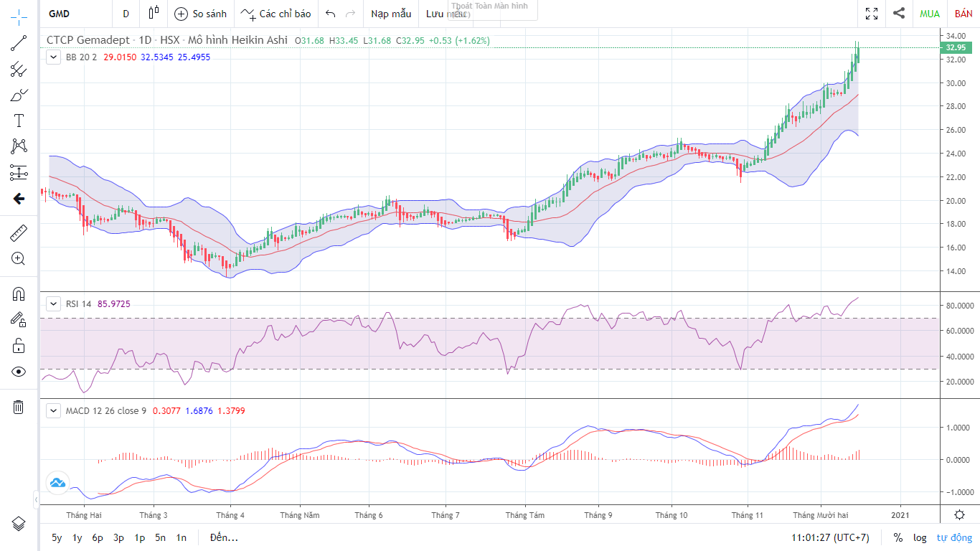Open the pattern drawing tool

coord(19,146)
